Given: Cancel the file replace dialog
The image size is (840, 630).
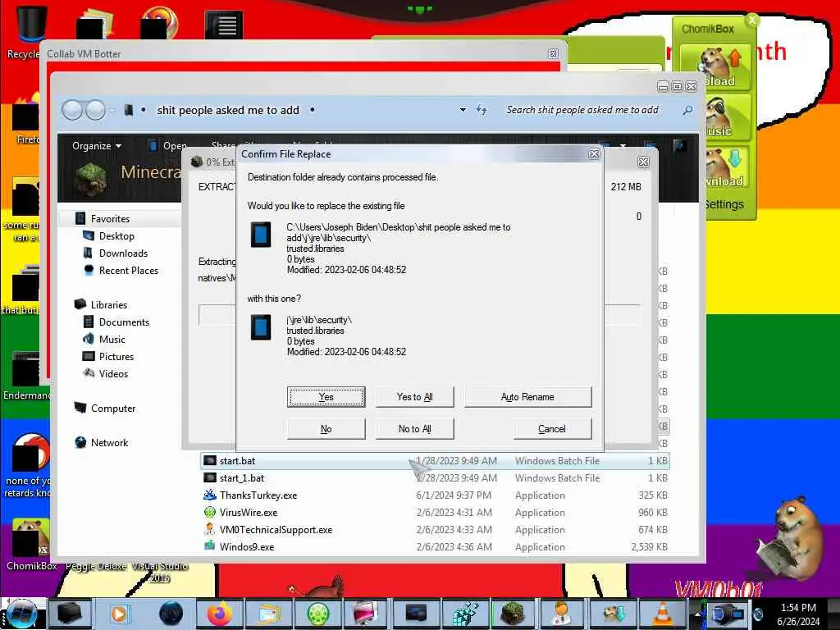Looking at the screenshot, I should (x=552, y=428).
